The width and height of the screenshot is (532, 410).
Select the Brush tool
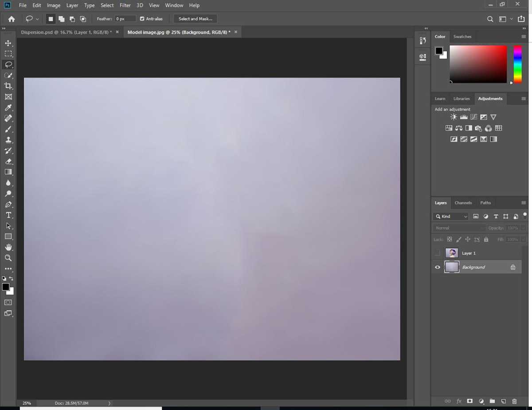coord(8,129)
